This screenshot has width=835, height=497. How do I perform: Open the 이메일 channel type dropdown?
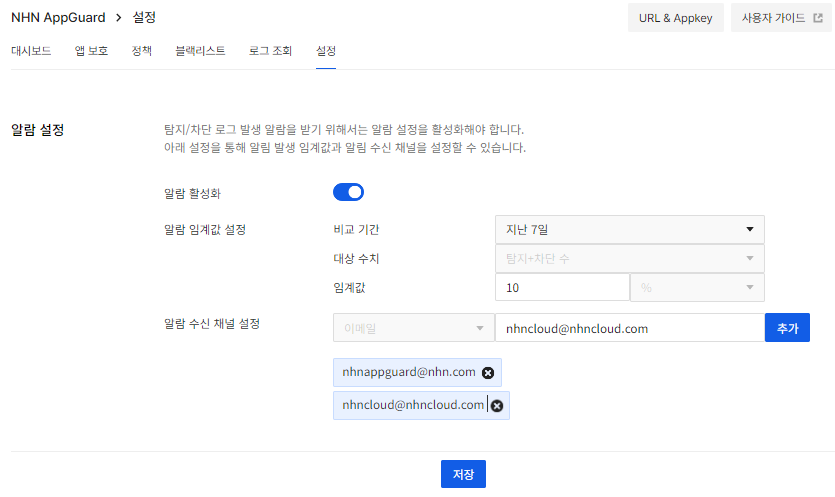click(x=414, y=328)
